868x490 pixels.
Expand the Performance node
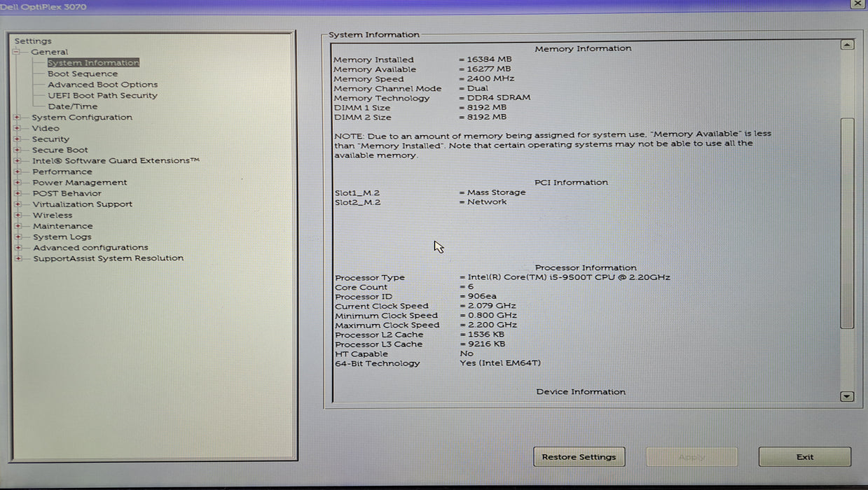(17, 171)
